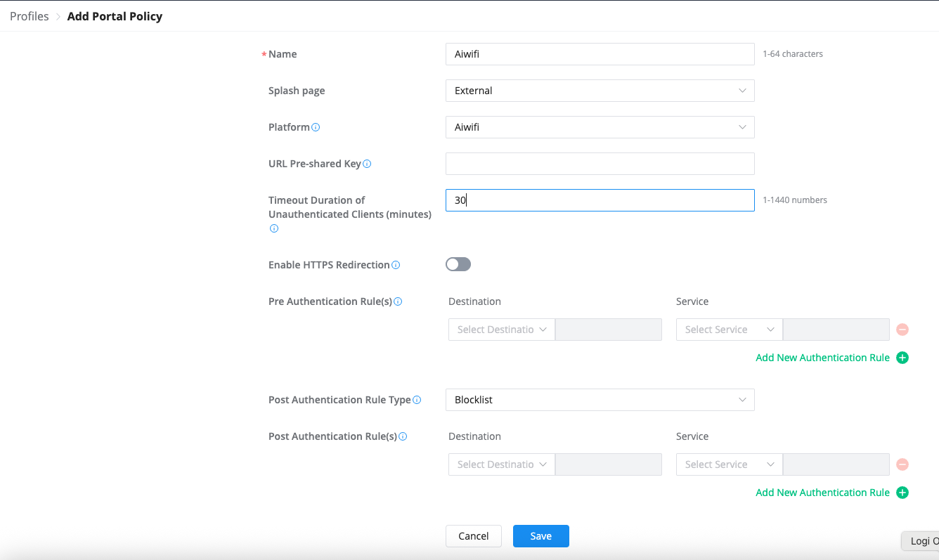Remove the pre authentication rule row
Image resolution: width=939 pixels, height=560 pixels.
(x=902, y=330)
